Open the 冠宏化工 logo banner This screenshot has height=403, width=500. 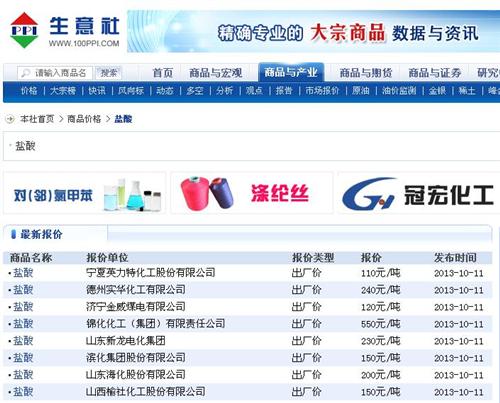(x=419, y=193)
